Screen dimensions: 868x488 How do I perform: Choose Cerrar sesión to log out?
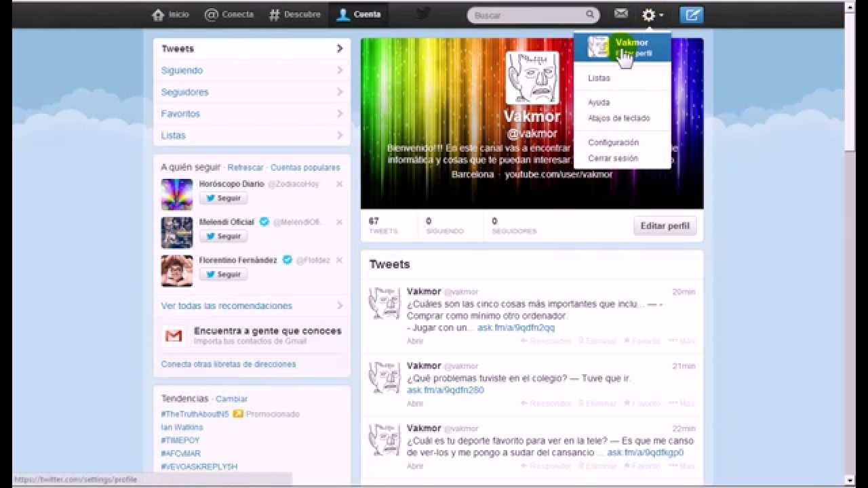point(613,158)
